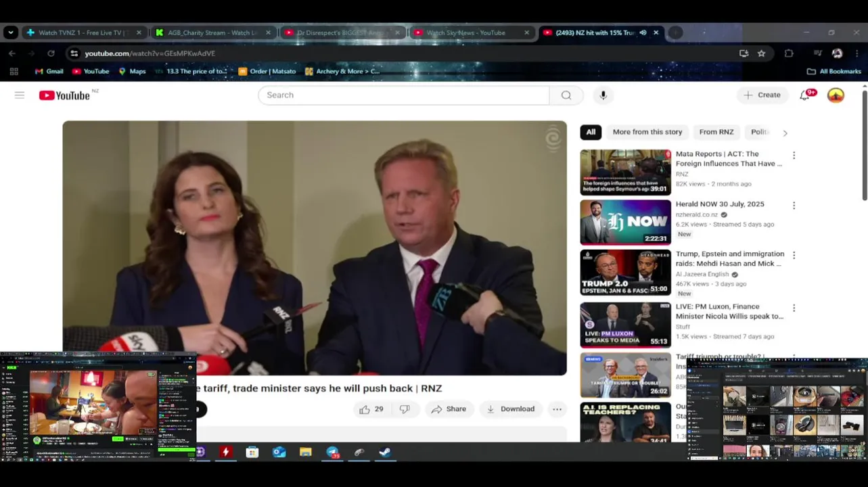Click the page vertical scrollbar thumb
Image resolution: width=868 pixels, height=487 pixels.
(864, 144)
